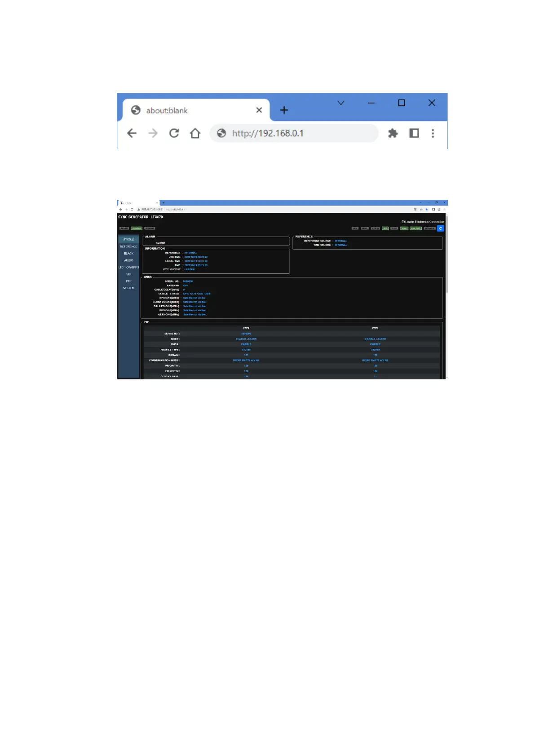This screenshot has height=756, width=535.
Task: Click the STEP status indicator
Action: (394, 229)
